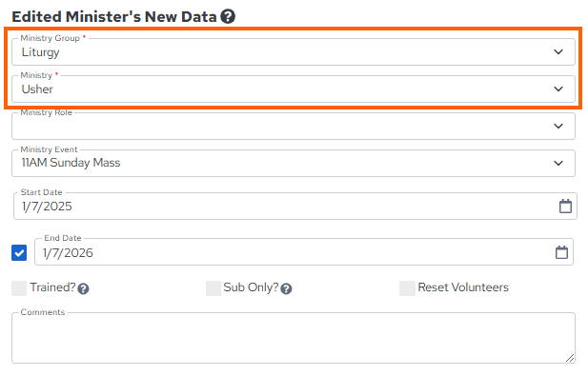Click the Ministry Event chevron arrow
This screenshot has height=376, width=588.
(x=558, y=163)
